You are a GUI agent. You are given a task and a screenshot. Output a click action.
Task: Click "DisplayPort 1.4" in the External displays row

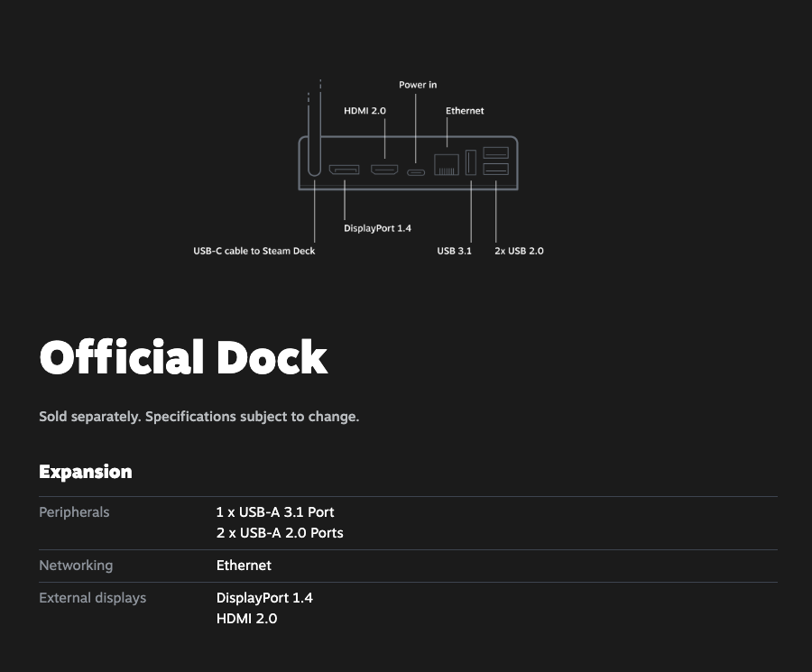click(264, 598)
